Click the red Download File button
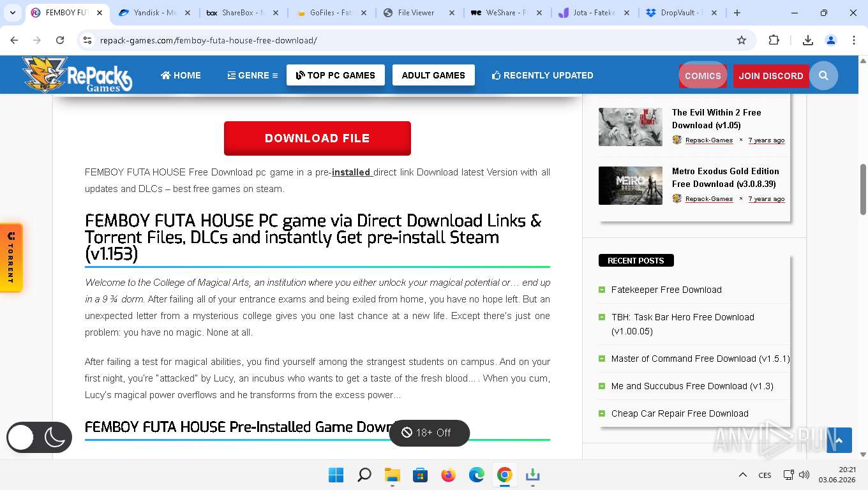Screen dimensions: 868x490 point(317,138)
